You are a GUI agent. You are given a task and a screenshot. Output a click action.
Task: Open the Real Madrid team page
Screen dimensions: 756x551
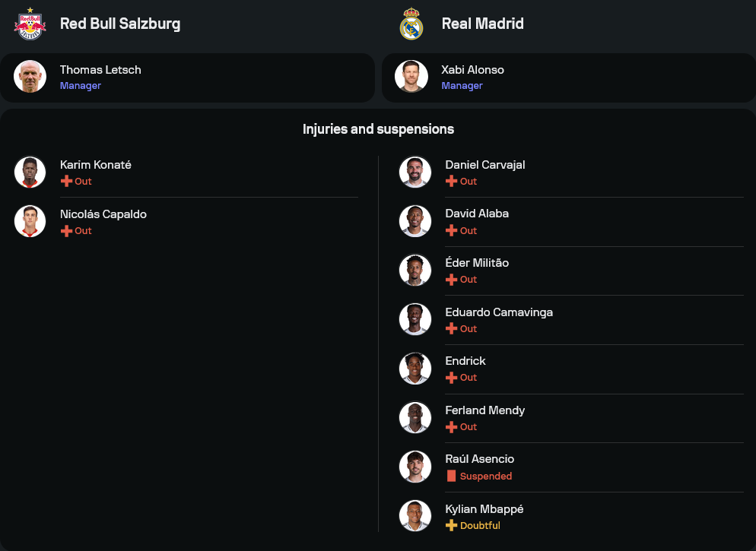tap(482, 24)
